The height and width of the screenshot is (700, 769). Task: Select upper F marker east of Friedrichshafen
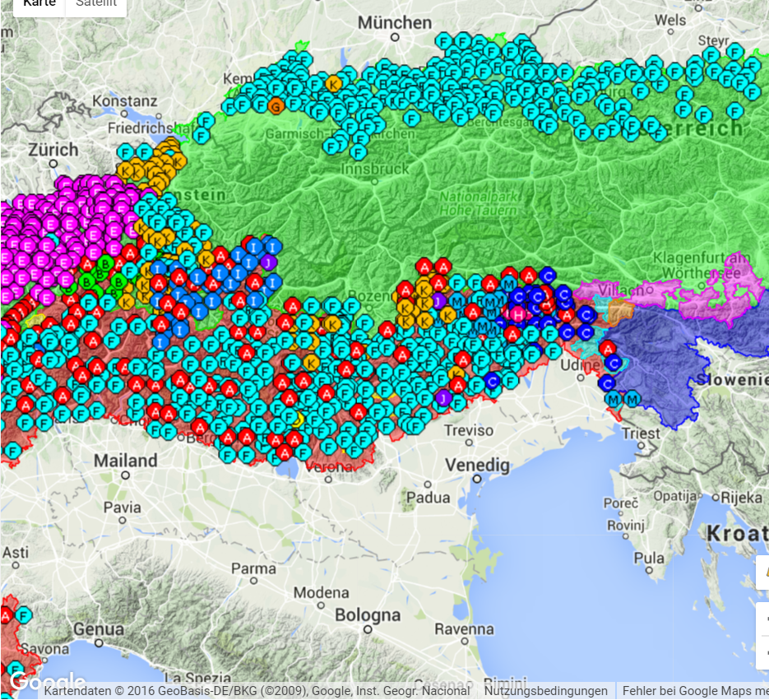click(205, 121)
